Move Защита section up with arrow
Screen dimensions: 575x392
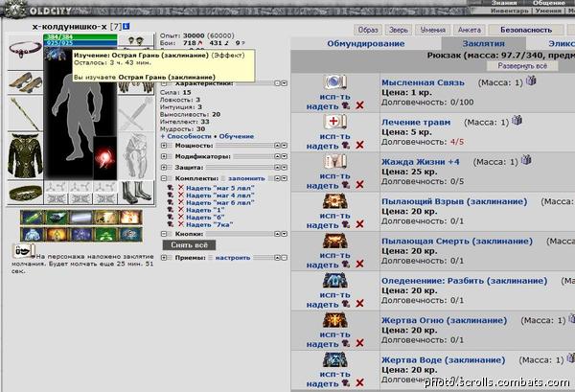point(277,168)
